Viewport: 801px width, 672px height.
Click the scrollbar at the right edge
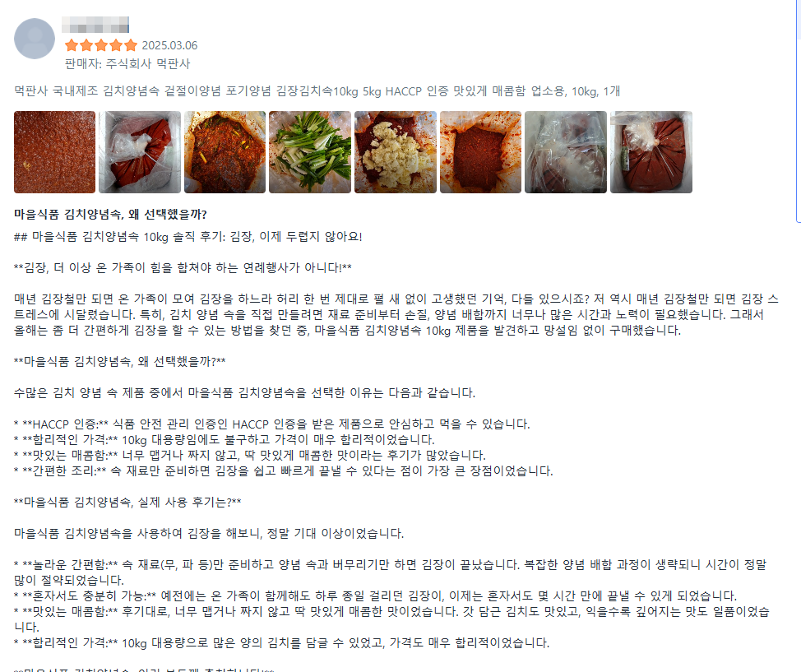799,111
